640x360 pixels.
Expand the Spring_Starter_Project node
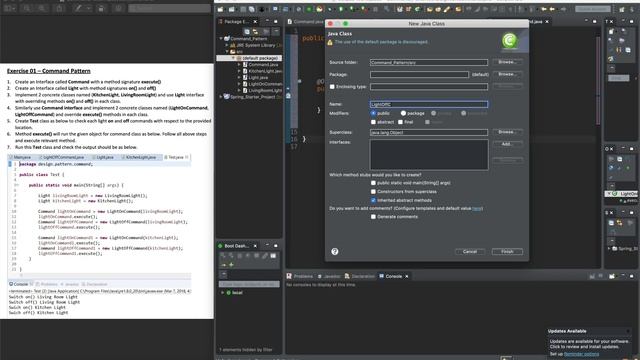(x=222, y=97)
